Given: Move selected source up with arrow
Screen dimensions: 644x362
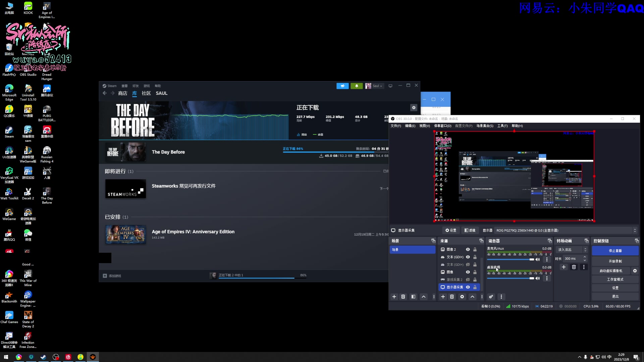Looking at the screenshot, I should tap(472, 297).
